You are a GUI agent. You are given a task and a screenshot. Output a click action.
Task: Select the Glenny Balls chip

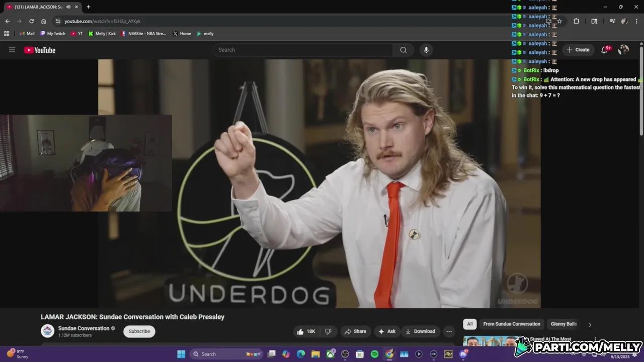(x=563, y=324)
